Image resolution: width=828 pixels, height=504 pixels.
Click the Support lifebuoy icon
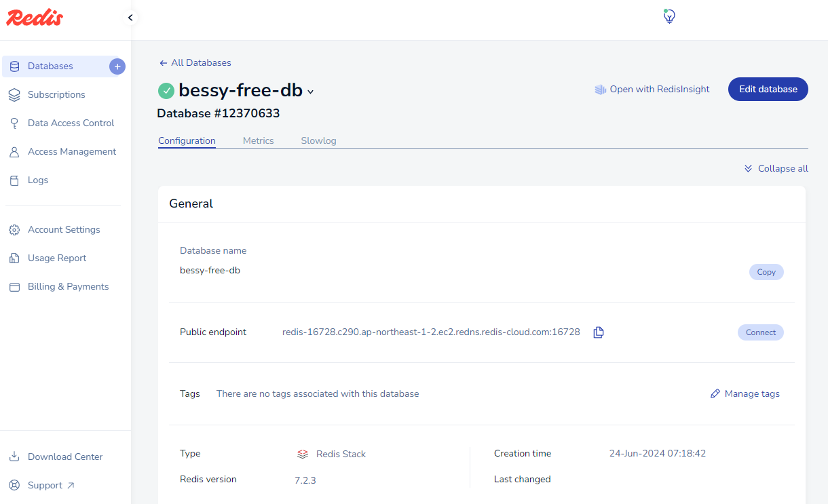point(14,485)
